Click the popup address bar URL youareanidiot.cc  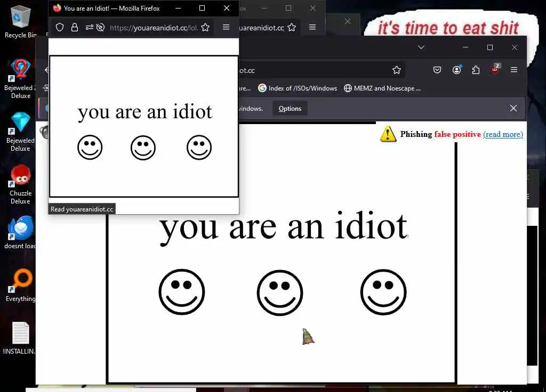tap(153, 28)
